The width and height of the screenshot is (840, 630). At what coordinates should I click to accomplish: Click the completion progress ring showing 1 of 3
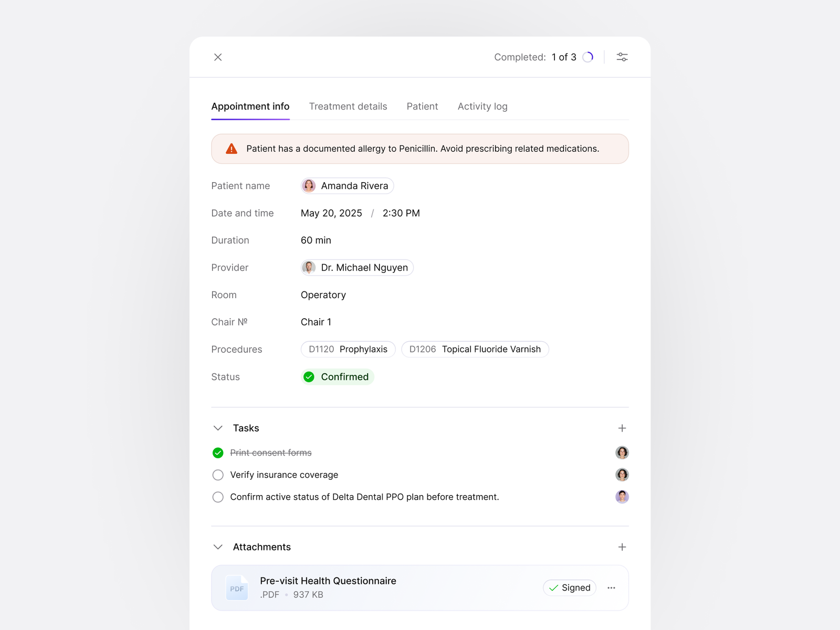[588, 57]
